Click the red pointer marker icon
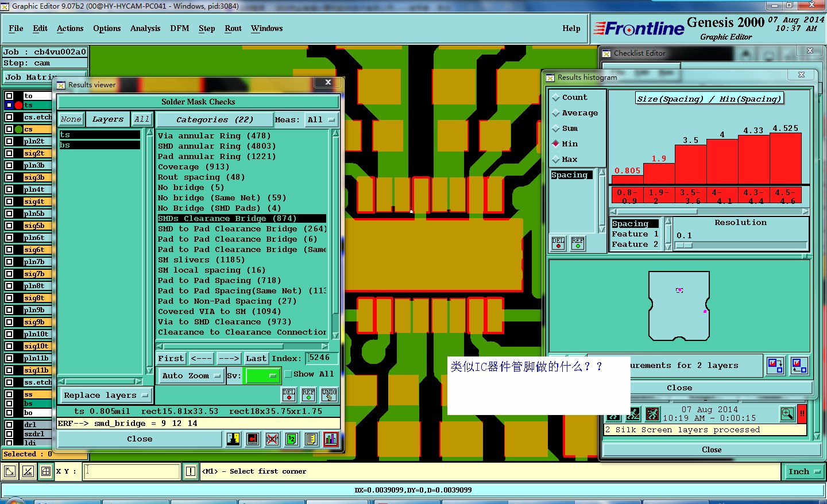827x504 pixels. 253,439
